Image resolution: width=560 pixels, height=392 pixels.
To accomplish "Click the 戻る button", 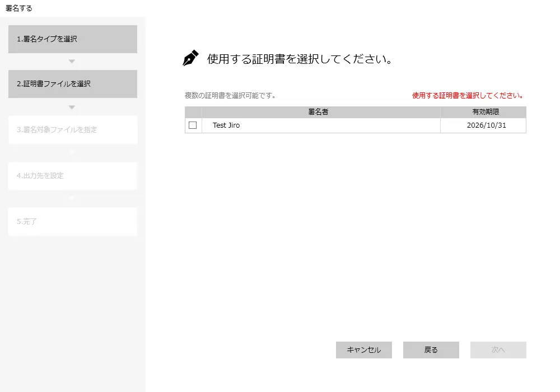I will click(431, 350).
